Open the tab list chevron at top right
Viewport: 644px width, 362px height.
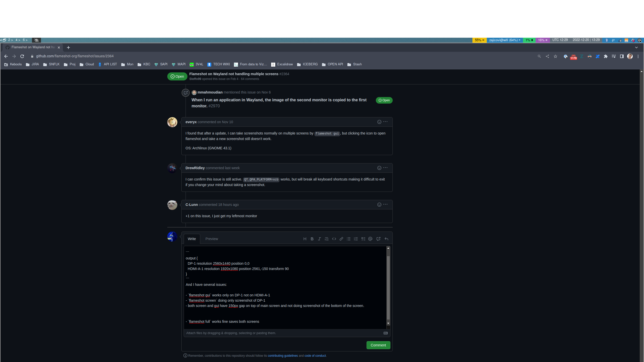point(636,47)
